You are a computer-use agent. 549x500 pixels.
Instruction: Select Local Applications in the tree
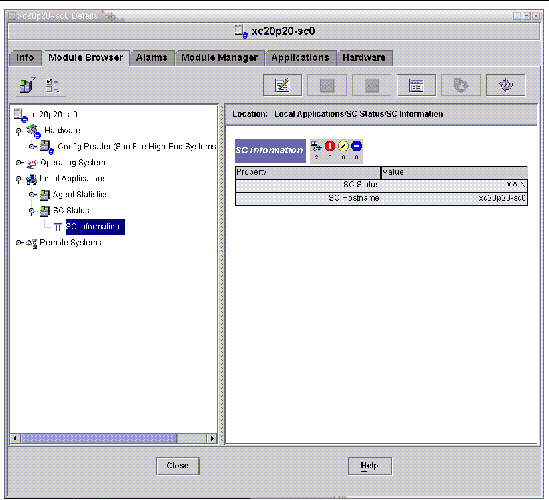(72, 179)
